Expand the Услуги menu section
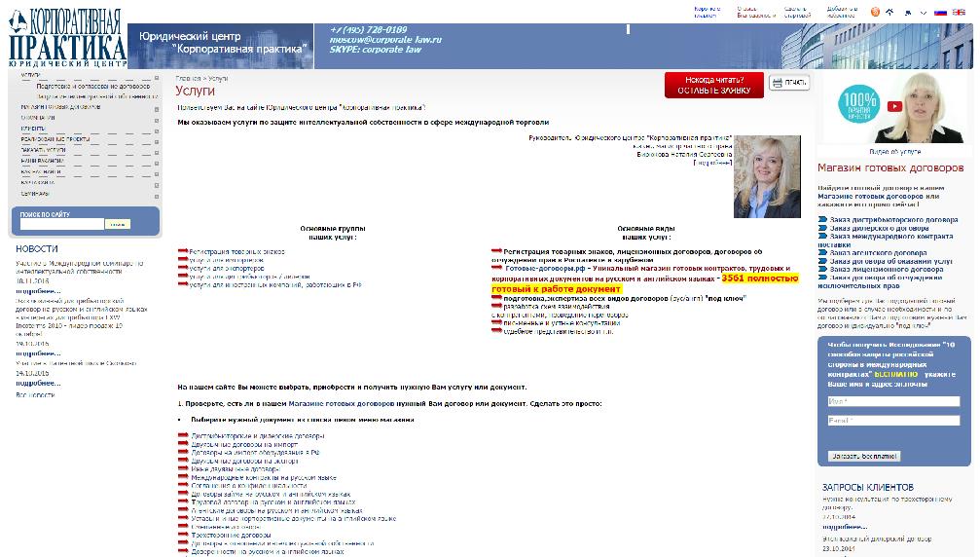The width and height of the screenshot is (980, 557). [x=157, y=78]
